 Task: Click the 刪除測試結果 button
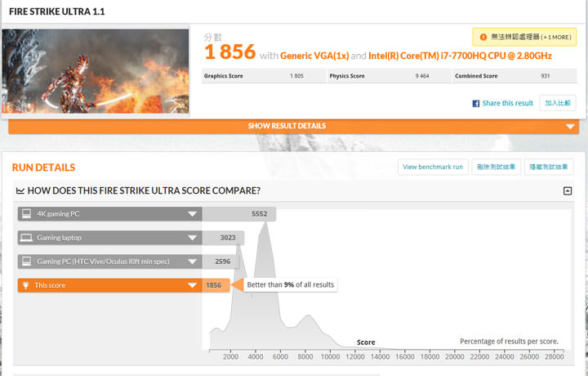pos(496,167)
